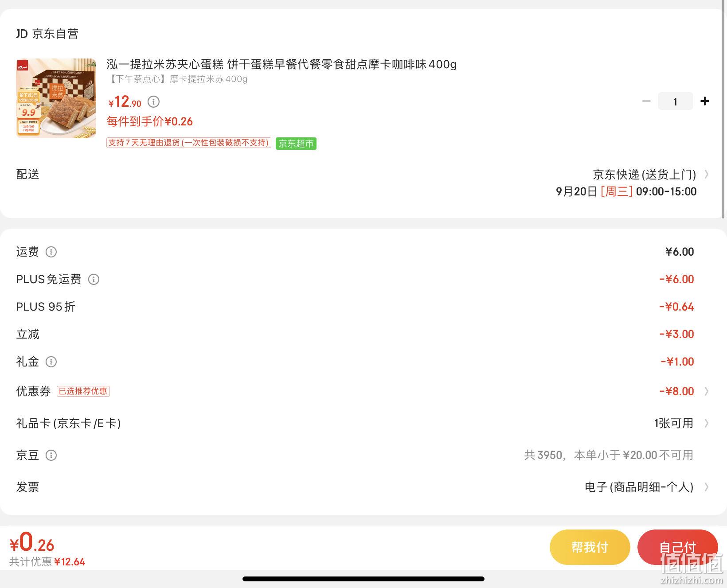Click the 自己付 pay button
This screenshot has width=727, height=588.
tap(677, 547)
